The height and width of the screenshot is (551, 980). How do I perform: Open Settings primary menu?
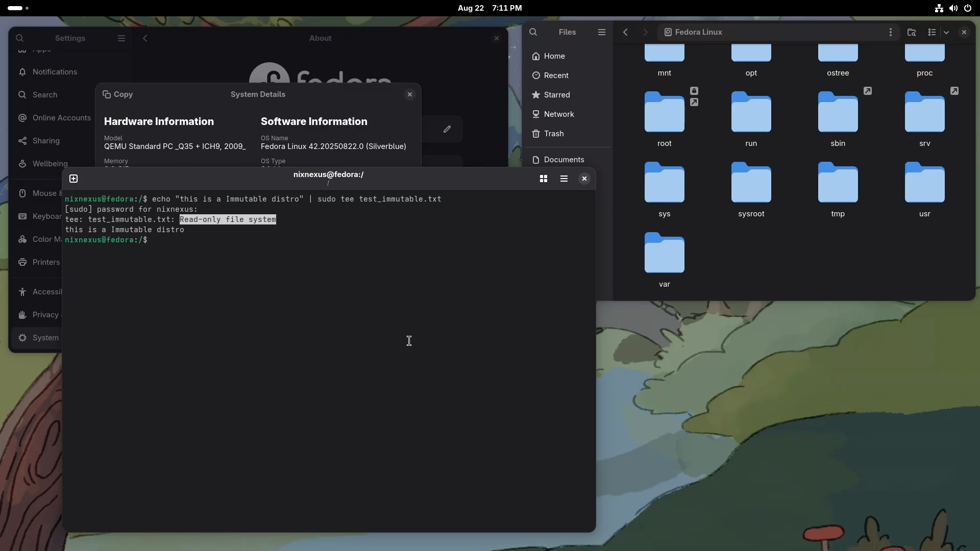coord(121,38)
